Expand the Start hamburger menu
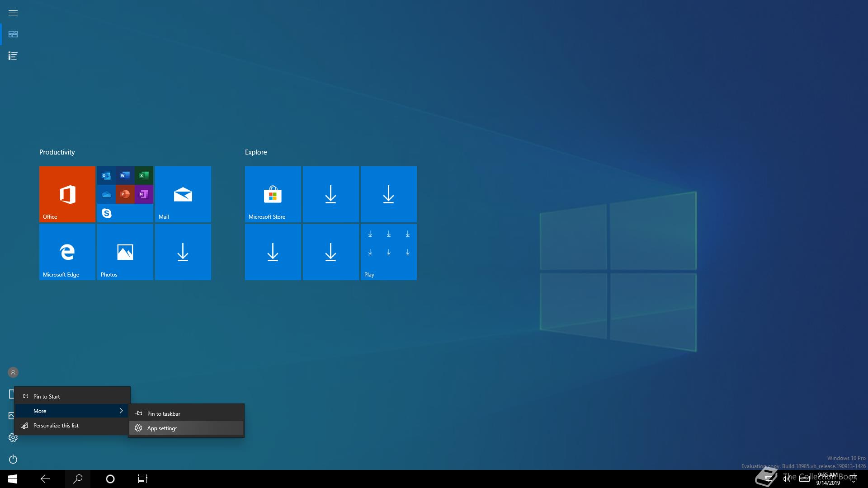Viewport: 868px width, 488px height. (x=13, y=13)
